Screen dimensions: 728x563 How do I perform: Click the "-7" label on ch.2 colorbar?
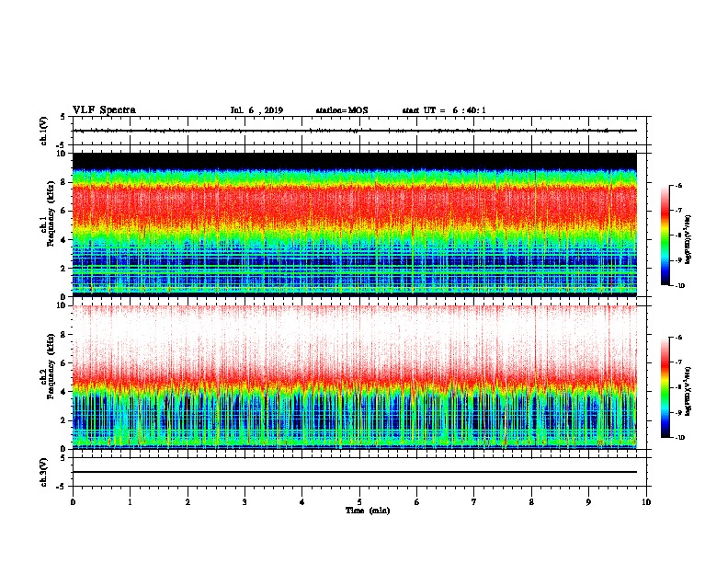pyautogui.click(x=678, y=362)
